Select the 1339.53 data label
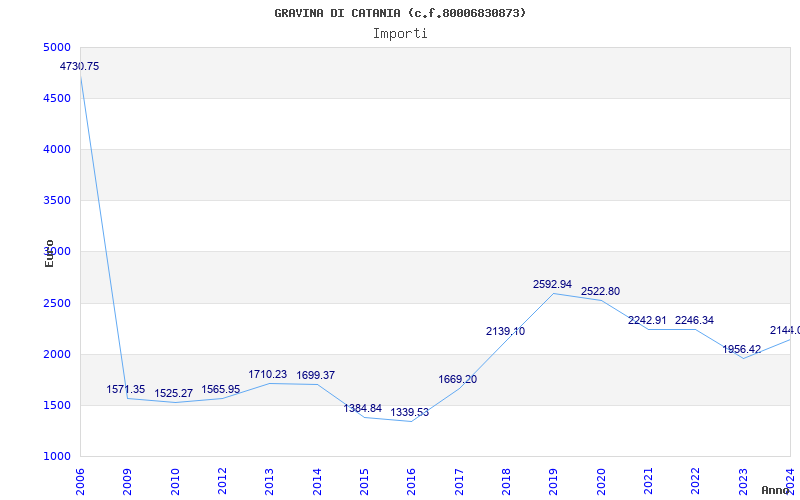Viewport: 800px width, 500px height. [x=410, y=412]
